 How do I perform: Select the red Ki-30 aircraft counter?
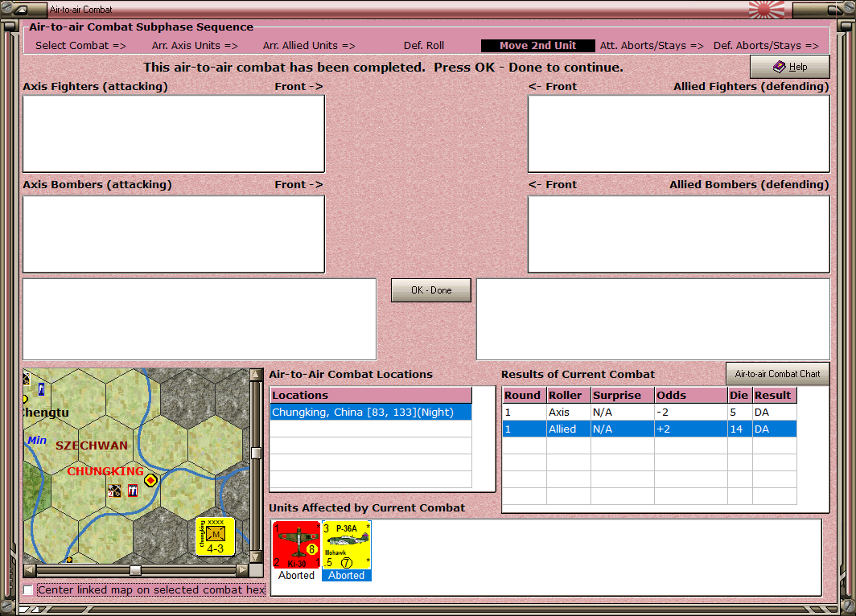[x=296, y=544]
